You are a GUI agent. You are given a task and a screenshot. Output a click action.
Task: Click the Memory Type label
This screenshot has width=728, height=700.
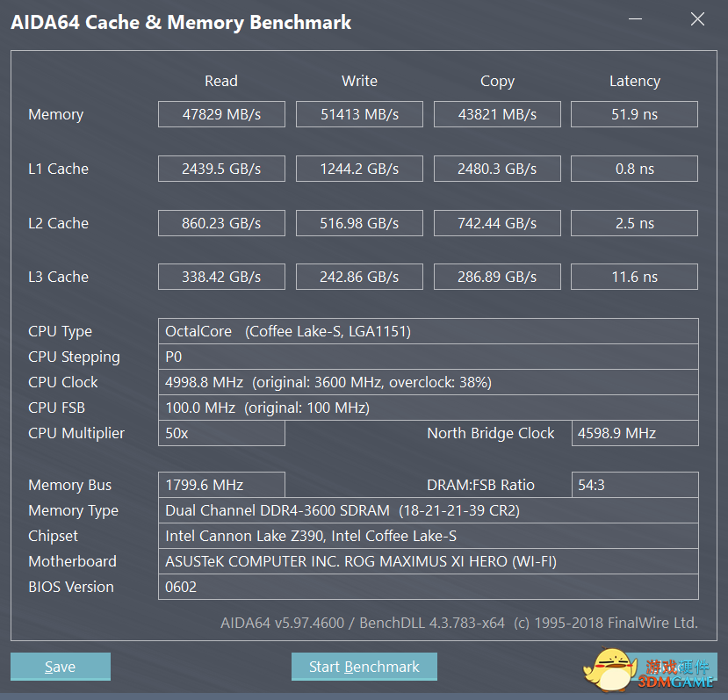tap(73, 511)
